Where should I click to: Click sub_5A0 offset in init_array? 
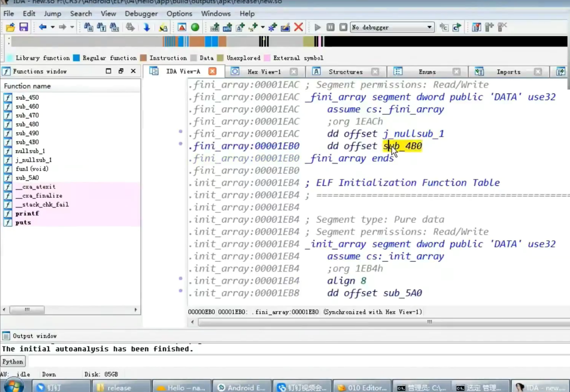(x=402, y=293)
